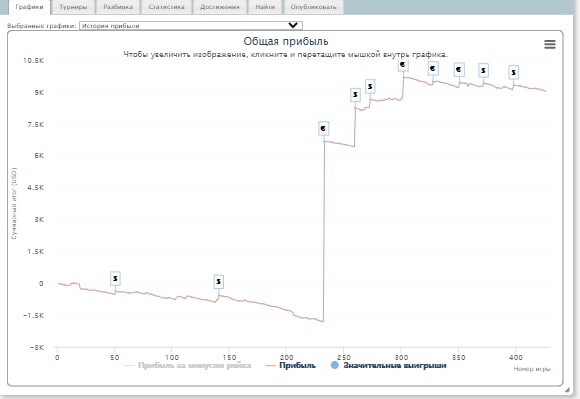Screen dimensions: 580x399
Task: Click the 200 tick label on horizontal axis
Action: point(287,357)
